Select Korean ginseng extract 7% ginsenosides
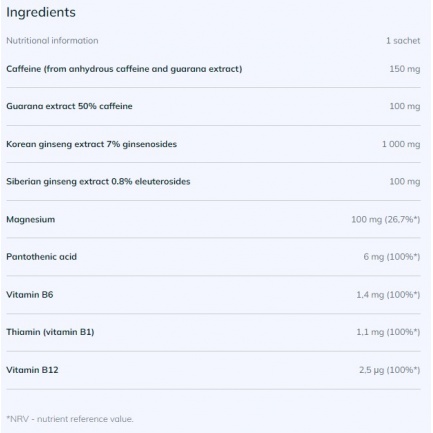433x433 pixels. (x=91, y=144)
